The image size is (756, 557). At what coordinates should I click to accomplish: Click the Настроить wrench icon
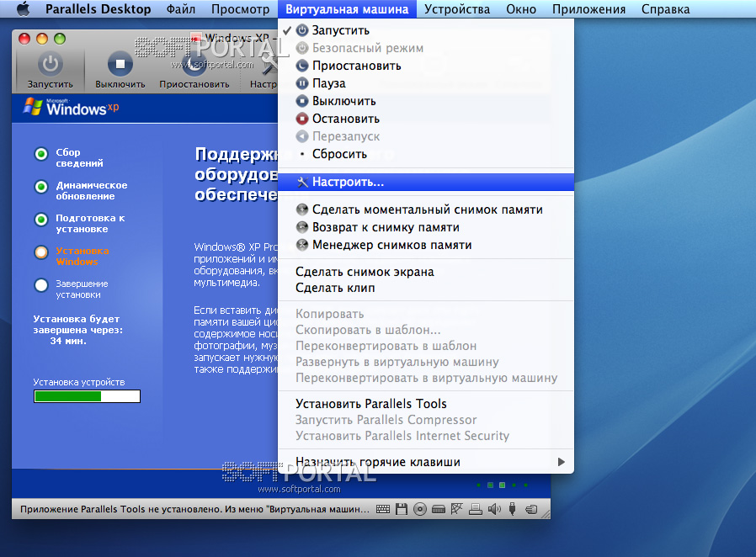coord(302,182)
